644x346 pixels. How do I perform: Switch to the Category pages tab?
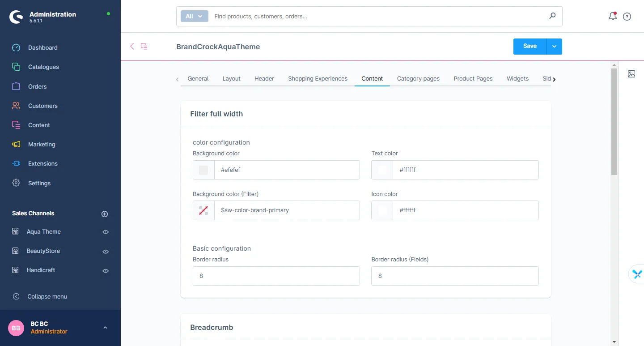(418, 78)
